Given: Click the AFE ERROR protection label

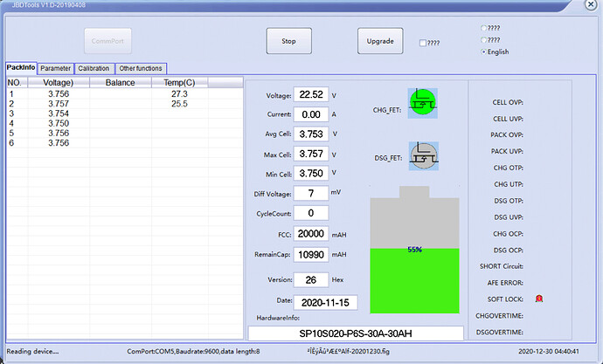Looking at the screenshot, I should point(505,283).
